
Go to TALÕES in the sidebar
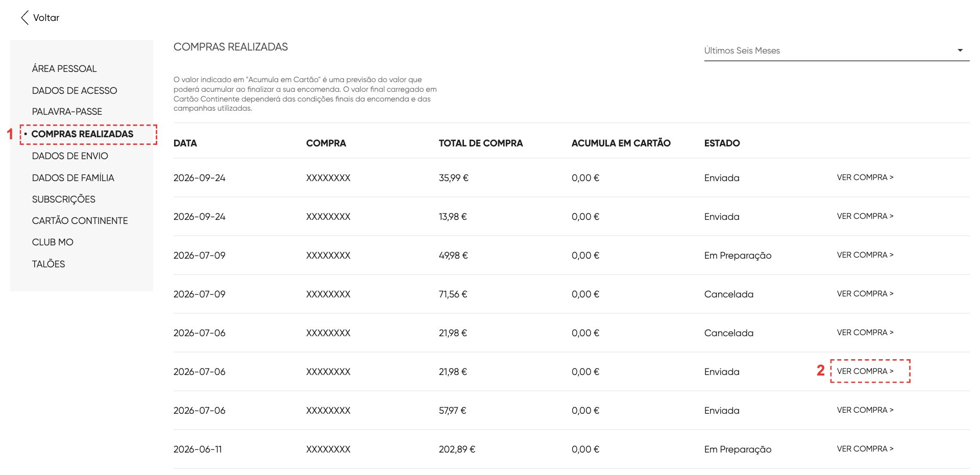pyautogui.click(x=48, y=264)
